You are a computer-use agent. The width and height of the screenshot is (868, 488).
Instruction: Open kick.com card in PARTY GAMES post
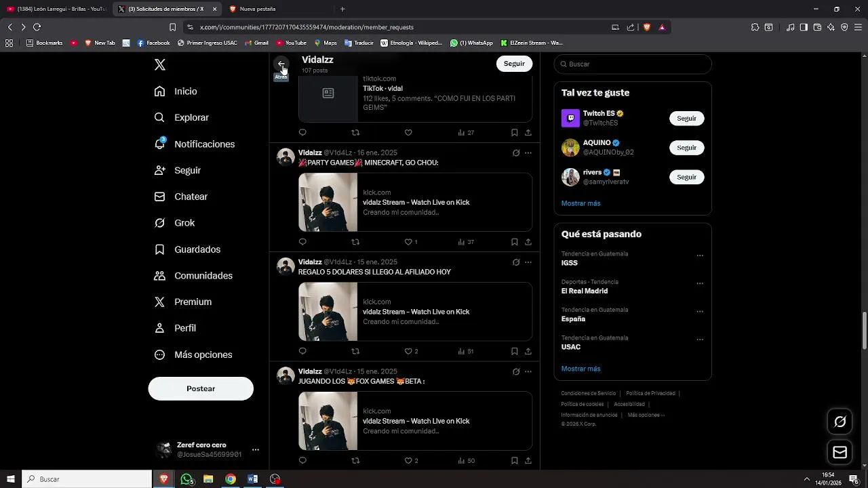[x=415, y=202]
